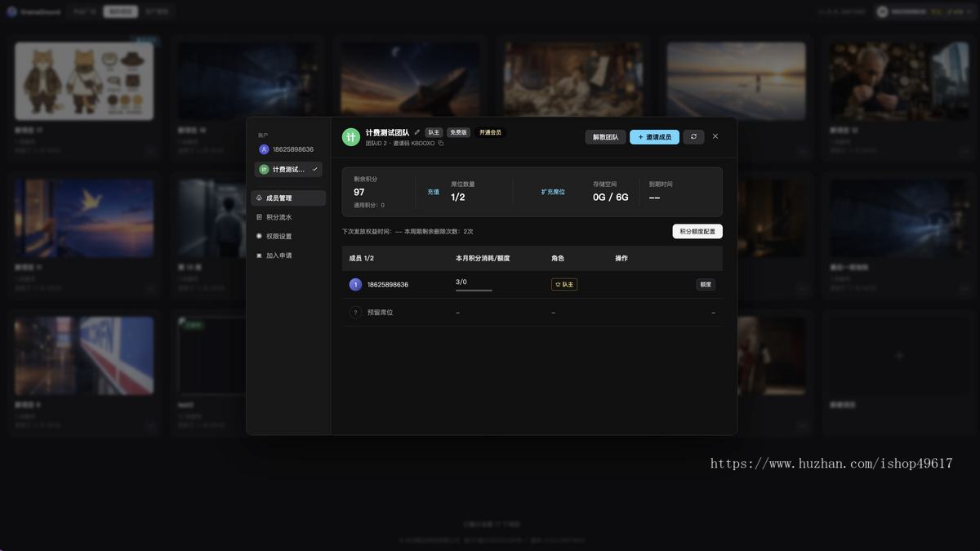Click 通用积分: 0 text
This screenshot has height=551, width=980.
[369, 206]
